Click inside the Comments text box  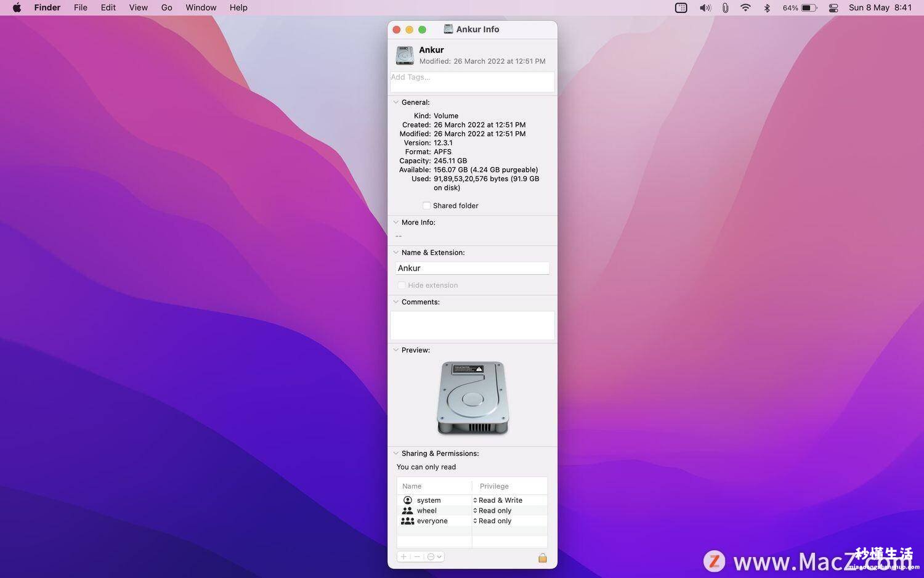coord(472,325)
